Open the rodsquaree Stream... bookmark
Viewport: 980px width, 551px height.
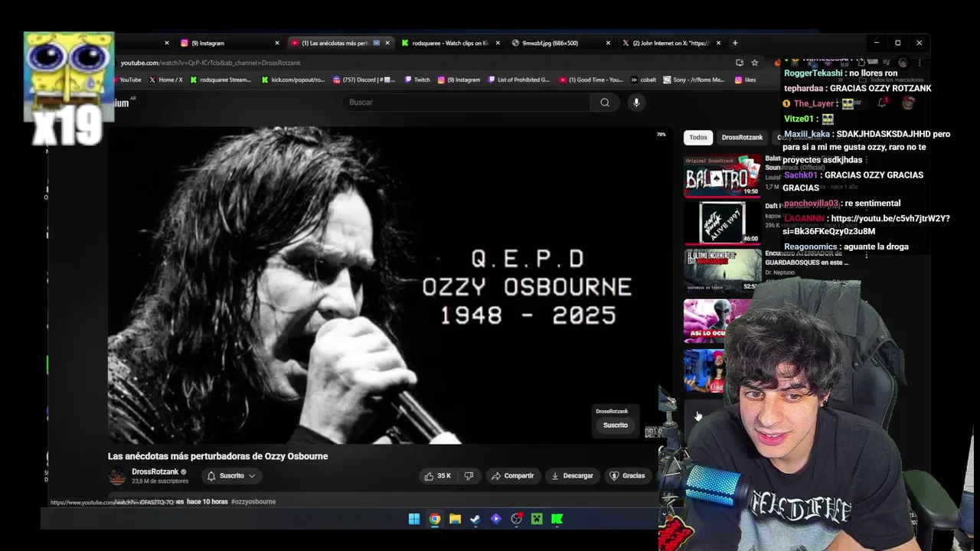(x=220, y=80)
